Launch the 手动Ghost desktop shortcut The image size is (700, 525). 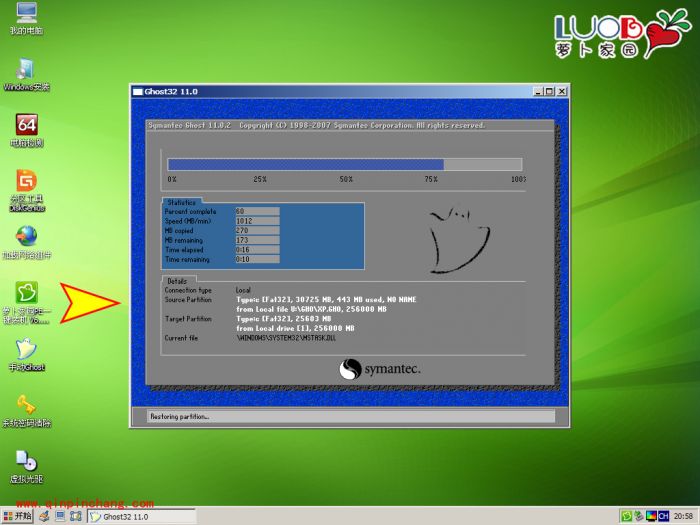coord(26,350)
